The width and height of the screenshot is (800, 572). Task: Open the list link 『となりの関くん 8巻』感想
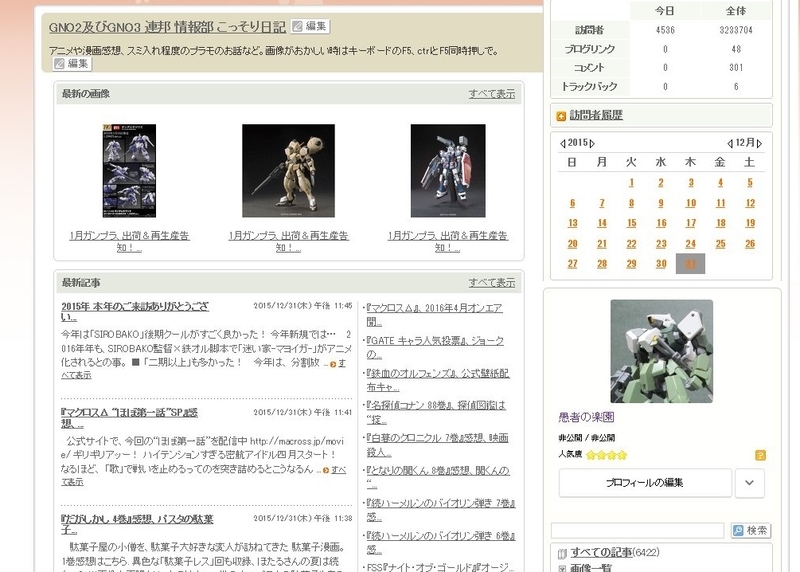[x=438, y=477]
